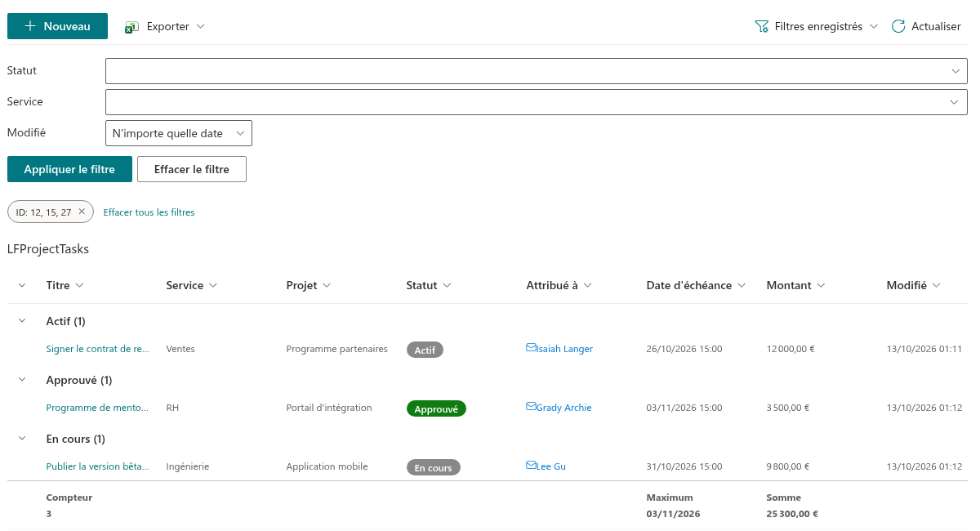Open the Projet column header menu
980x531 pixels.
tap(309, 285)
